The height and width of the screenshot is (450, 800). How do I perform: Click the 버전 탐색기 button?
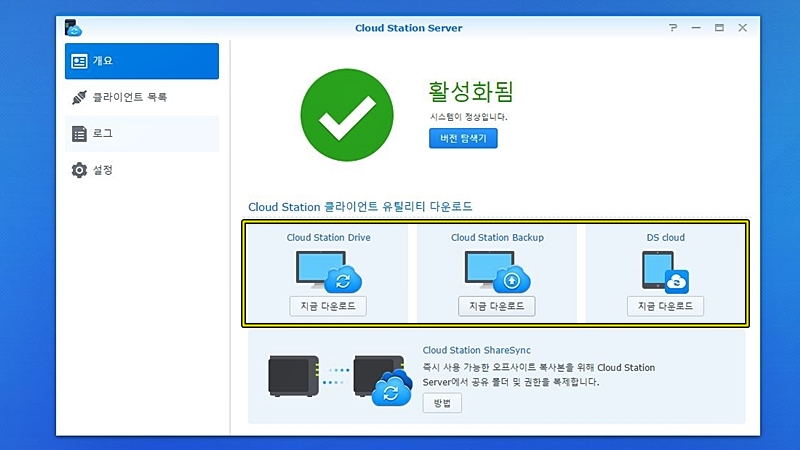tap(463, 138)
